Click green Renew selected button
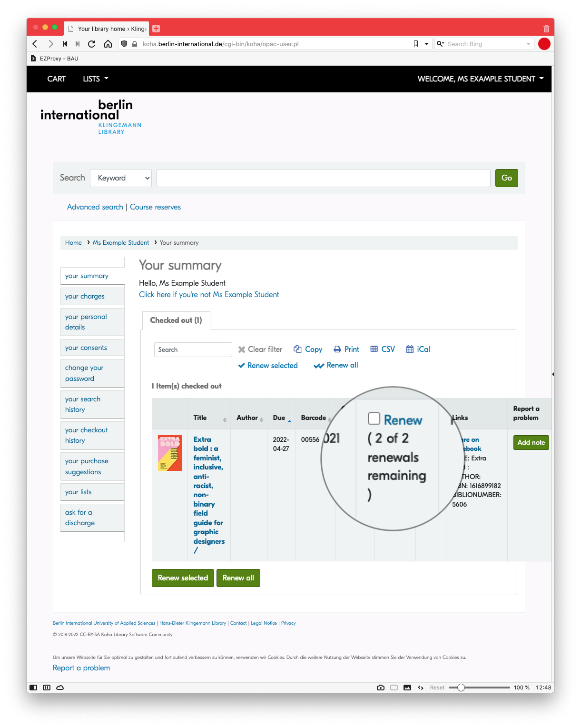Screen dimensions: 581x728 [183, 578]
